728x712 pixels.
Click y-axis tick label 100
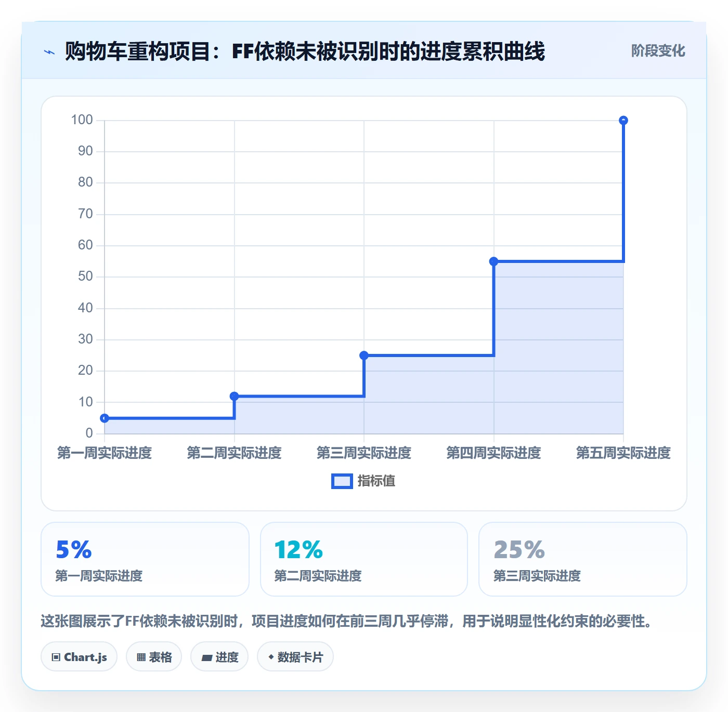coord(82,120)
